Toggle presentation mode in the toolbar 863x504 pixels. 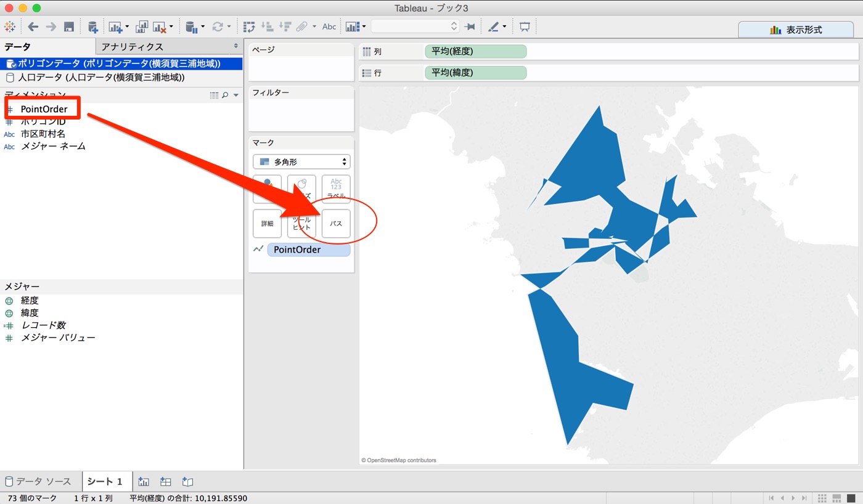pos(524,26)
